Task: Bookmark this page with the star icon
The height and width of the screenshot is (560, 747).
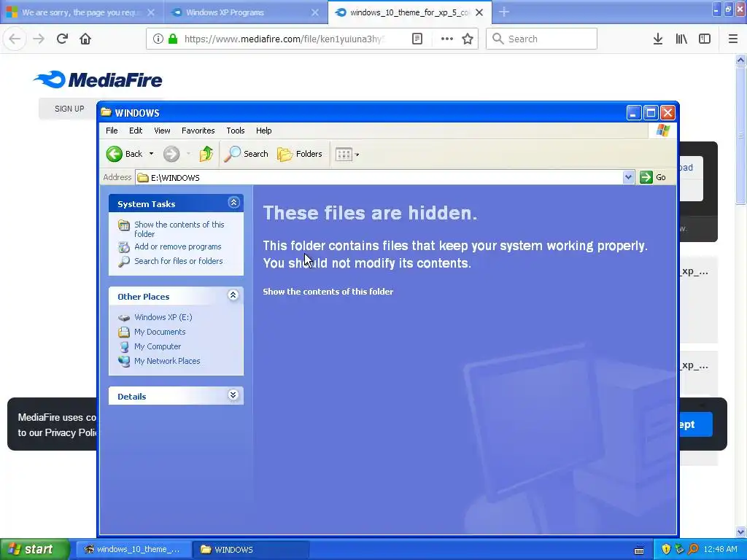Action: [x=468, y=39]
